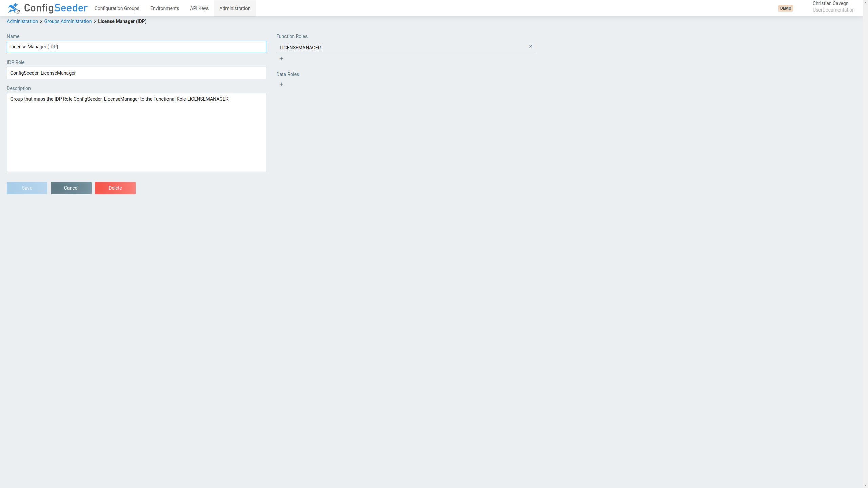868x488 pixels.
Task: Click in the Description text area
Action: 136,132
